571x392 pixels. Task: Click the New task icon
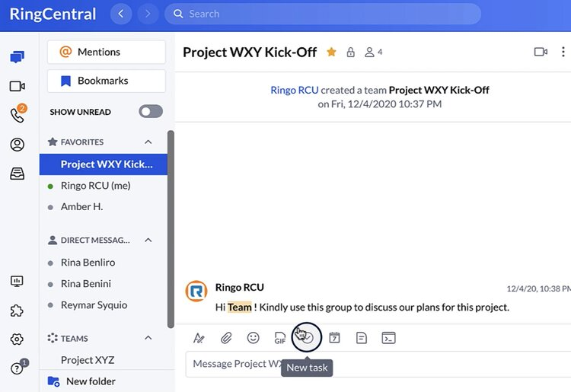coord(308,337)
